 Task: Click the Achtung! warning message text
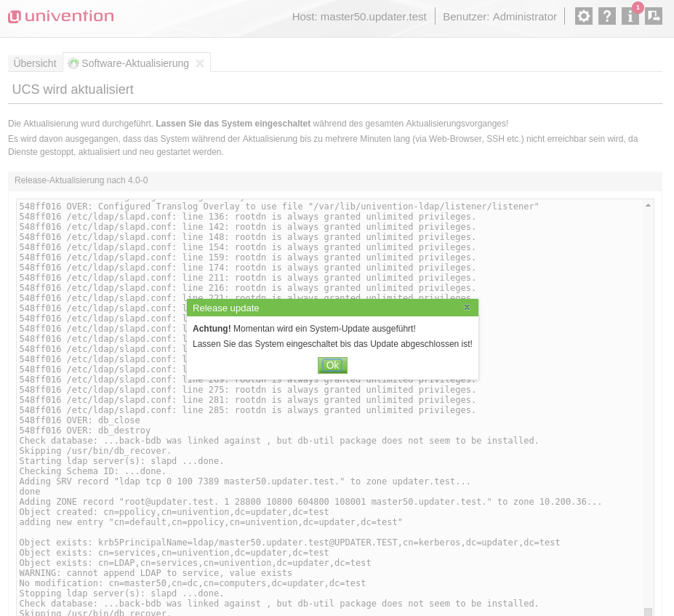tap(304, 329)
